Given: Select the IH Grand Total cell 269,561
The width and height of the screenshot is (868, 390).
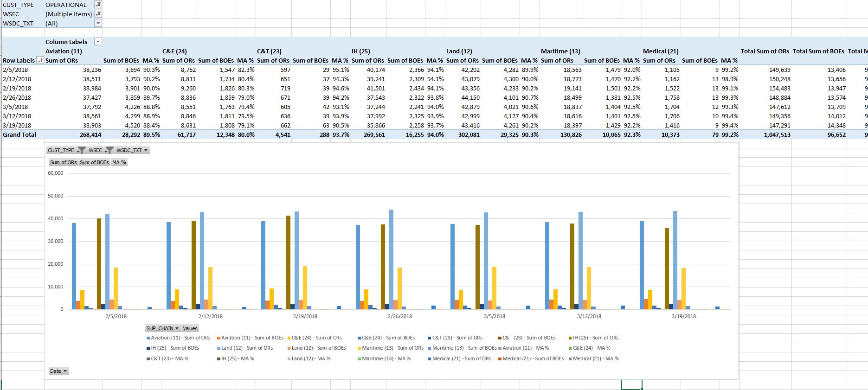Looking at the screenshot, I should tap(373, 134).
